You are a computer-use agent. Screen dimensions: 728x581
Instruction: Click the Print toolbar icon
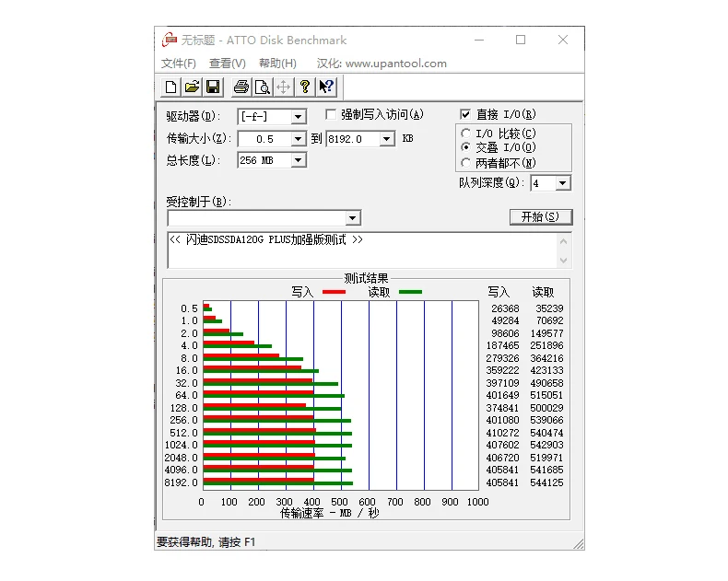click(241, 87)
